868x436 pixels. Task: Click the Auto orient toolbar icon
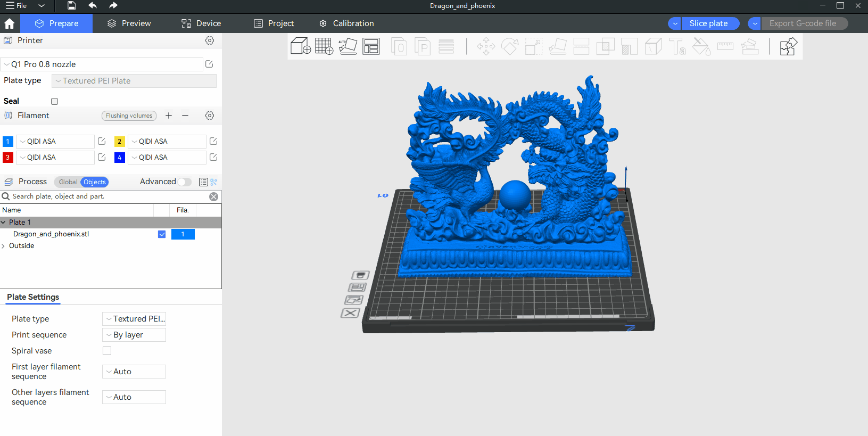pos(348,46)
